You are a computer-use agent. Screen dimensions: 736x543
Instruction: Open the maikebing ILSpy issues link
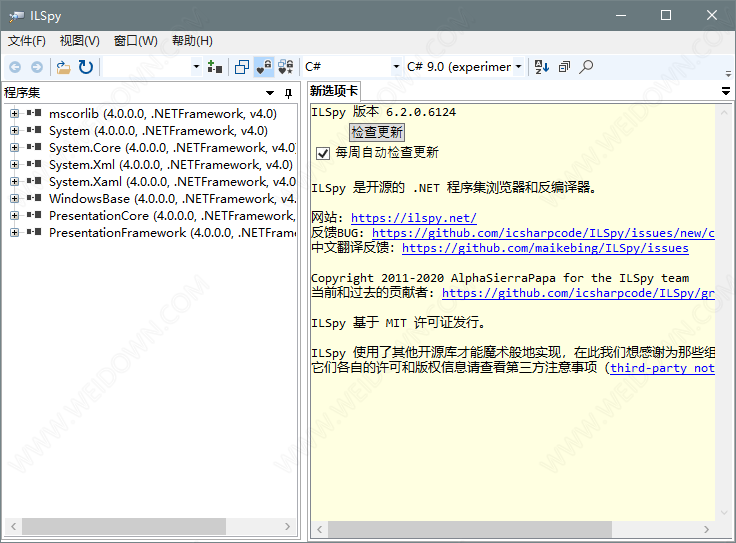pos(545,248)
